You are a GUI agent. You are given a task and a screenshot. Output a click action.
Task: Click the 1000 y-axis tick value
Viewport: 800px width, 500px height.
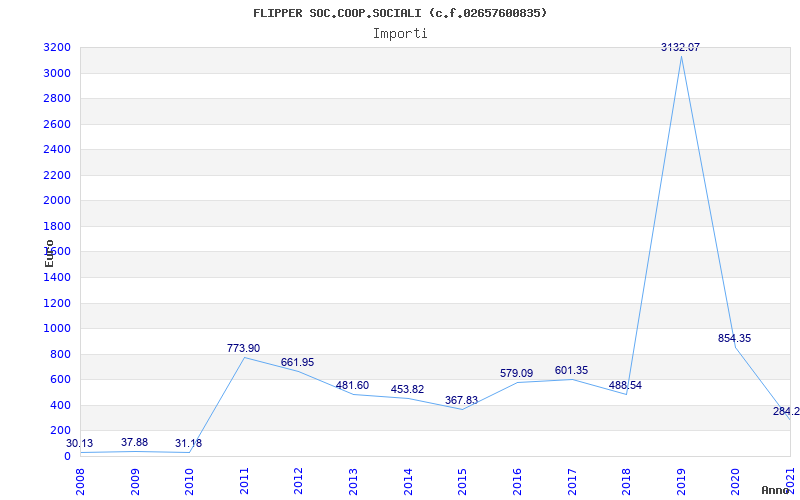[57, 328]
